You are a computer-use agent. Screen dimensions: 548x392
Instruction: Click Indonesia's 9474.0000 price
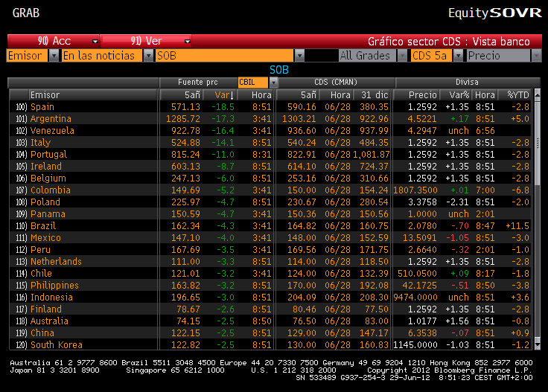pyautogui.click(x=415, y=297)
